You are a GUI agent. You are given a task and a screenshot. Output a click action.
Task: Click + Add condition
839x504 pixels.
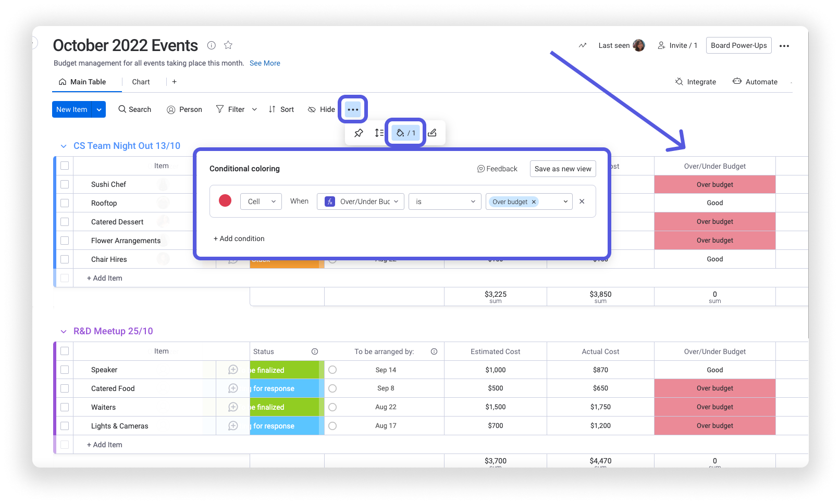pos(239,238)
